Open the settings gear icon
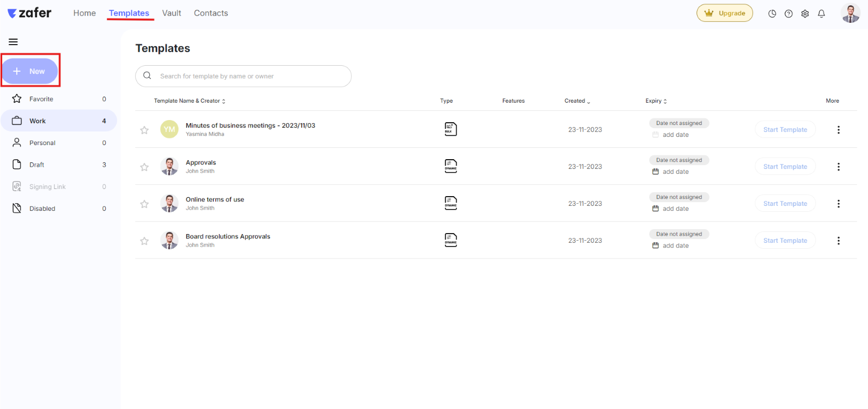 coord(805,14)
